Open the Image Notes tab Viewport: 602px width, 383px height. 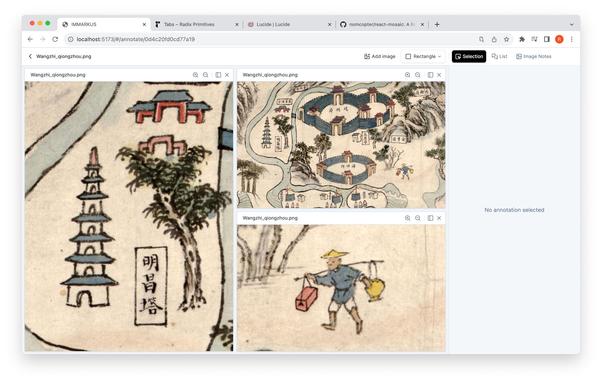point(534,56)
